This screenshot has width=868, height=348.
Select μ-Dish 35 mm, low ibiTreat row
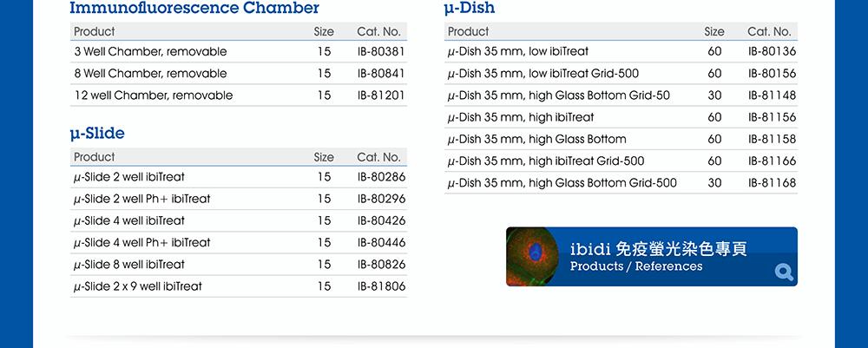(x=621, y=51)
